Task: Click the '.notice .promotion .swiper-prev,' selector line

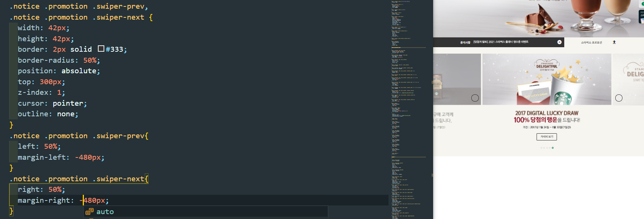Action: pos(79,6)
